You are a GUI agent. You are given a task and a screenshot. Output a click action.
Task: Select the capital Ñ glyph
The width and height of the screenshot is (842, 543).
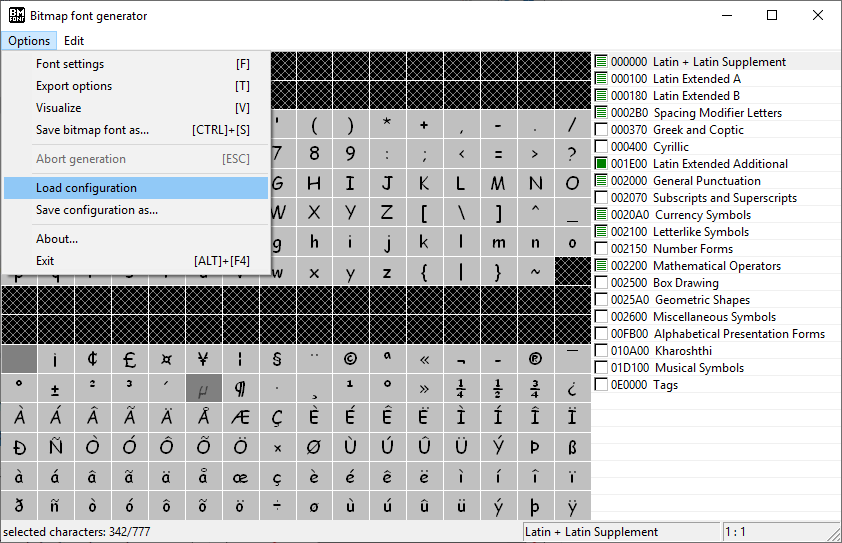click(x=55, y=447)
